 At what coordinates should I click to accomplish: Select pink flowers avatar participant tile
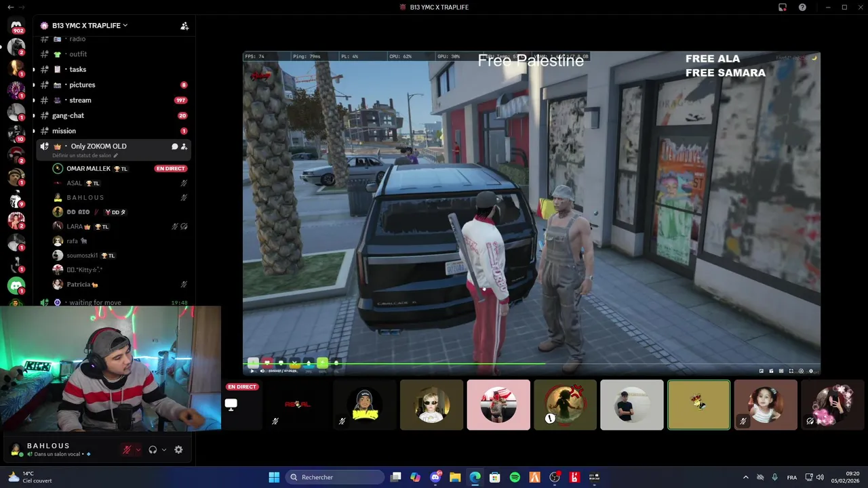pos(832,405)
